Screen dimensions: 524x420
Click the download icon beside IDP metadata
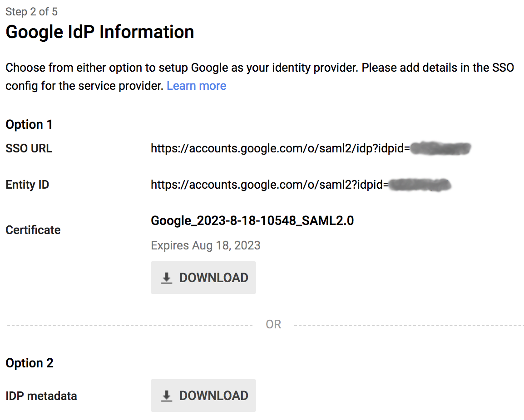point(166,395)
